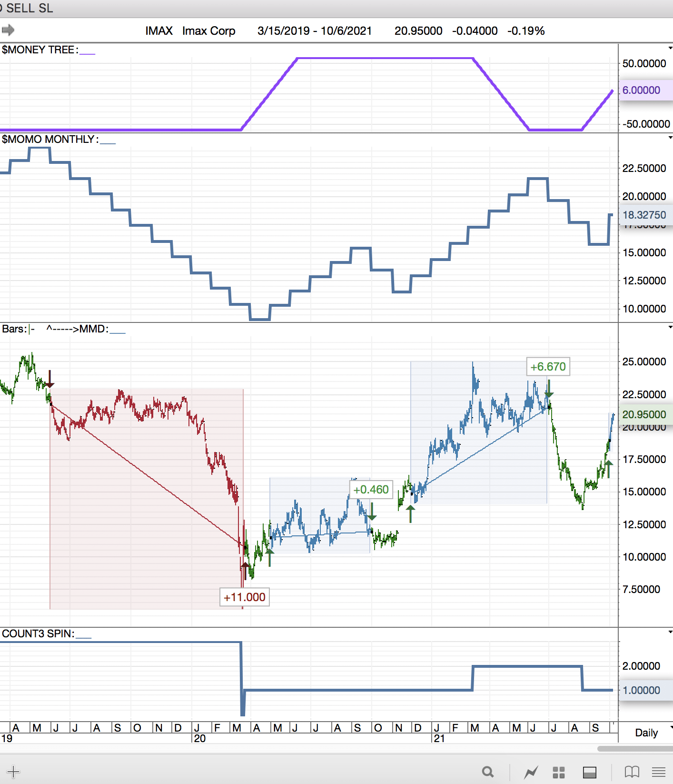Click the 50.00000 Money Tree axis label
The height and width of the screenshot is (784, 673).
[644, 63]
